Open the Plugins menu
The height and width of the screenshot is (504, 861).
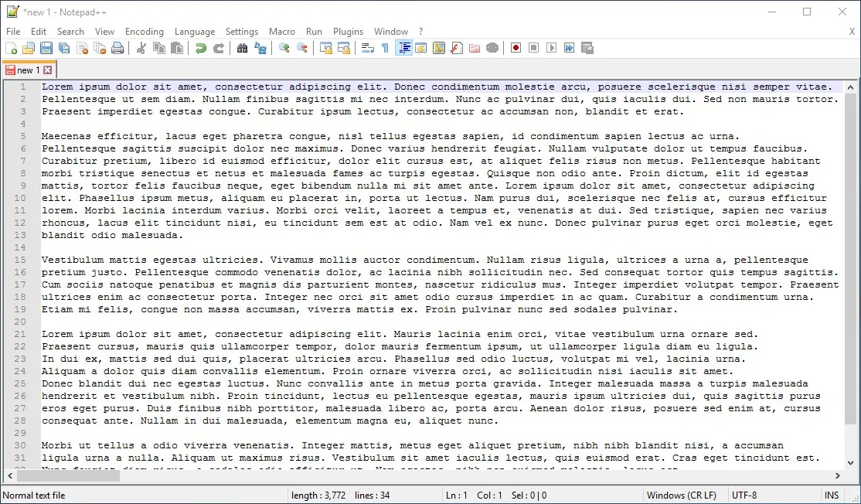(x=348, y=31)
